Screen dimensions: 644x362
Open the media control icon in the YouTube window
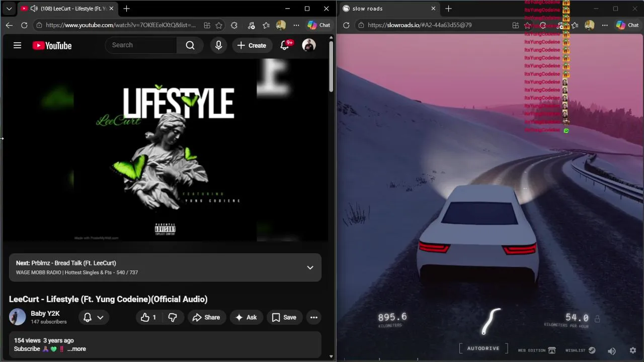click(x=251, y=25)
